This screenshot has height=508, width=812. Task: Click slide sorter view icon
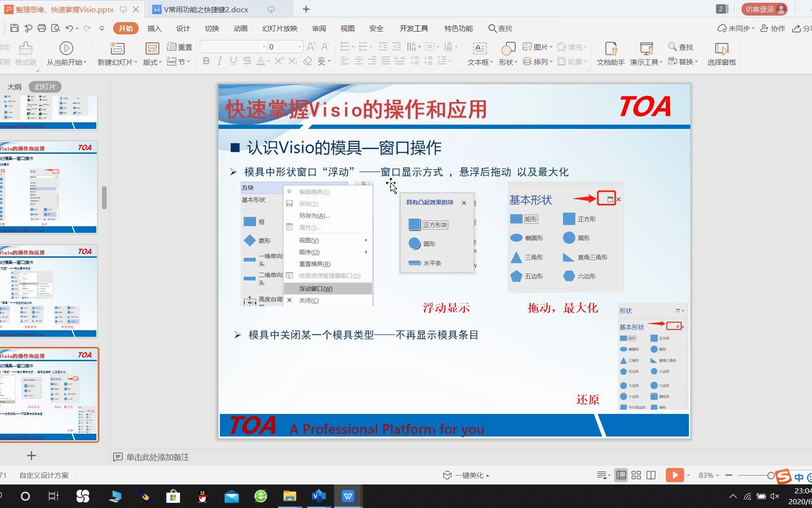[x=636, y=475]
